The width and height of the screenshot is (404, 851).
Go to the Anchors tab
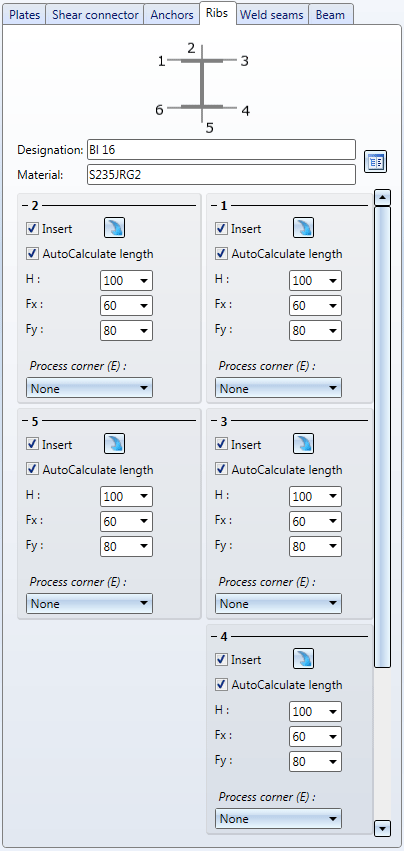(x=172, y=15)
